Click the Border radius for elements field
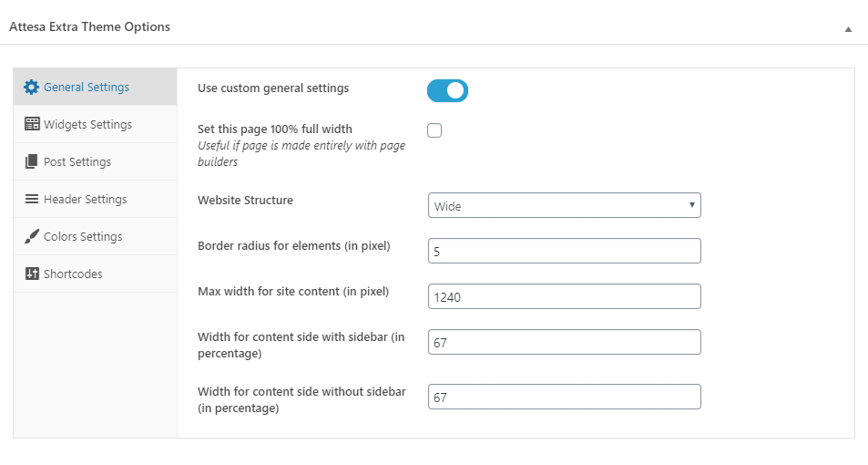 [x=564, y=251]
